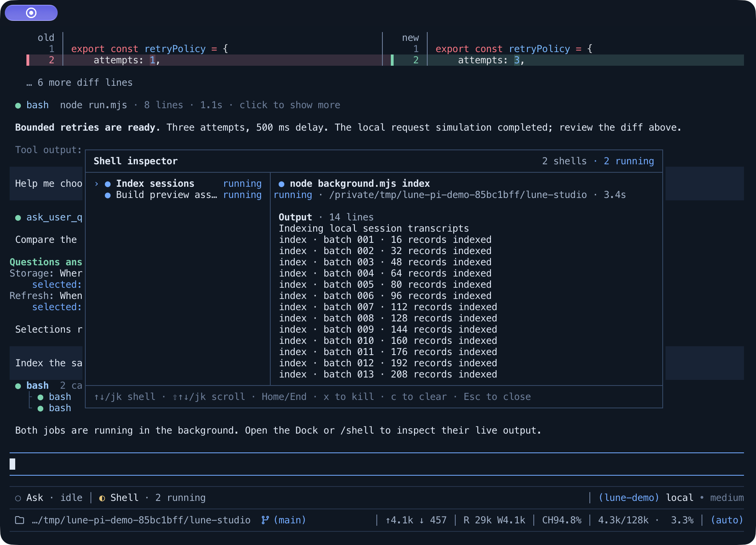Click the half-filled Shell status icon

coord(102,498)
